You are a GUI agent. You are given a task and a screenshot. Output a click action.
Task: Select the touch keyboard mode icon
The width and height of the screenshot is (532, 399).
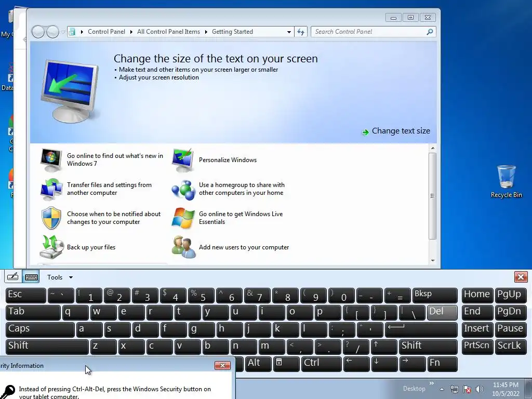coord(31,277)
